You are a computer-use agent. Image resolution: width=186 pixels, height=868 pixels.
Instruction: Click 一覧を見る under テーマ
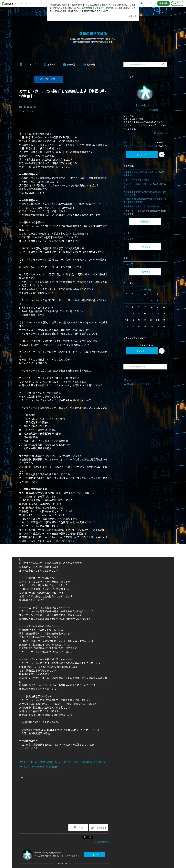pos(145,247)
